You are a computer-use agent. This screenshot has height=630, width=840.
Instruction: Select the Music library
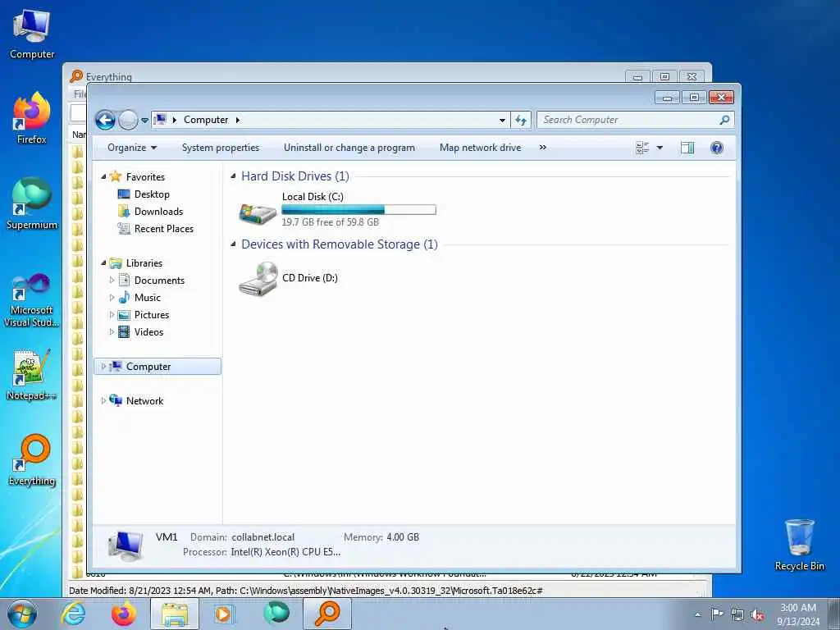click(x=148, y=297)
